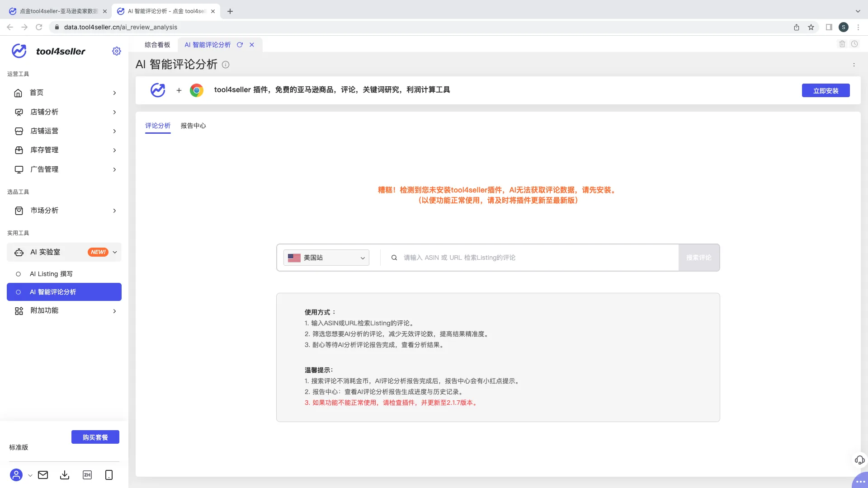Click tool4seller logo in plugin banner
The width and height of the screenshot is (868, 488).
coord(158,90)
